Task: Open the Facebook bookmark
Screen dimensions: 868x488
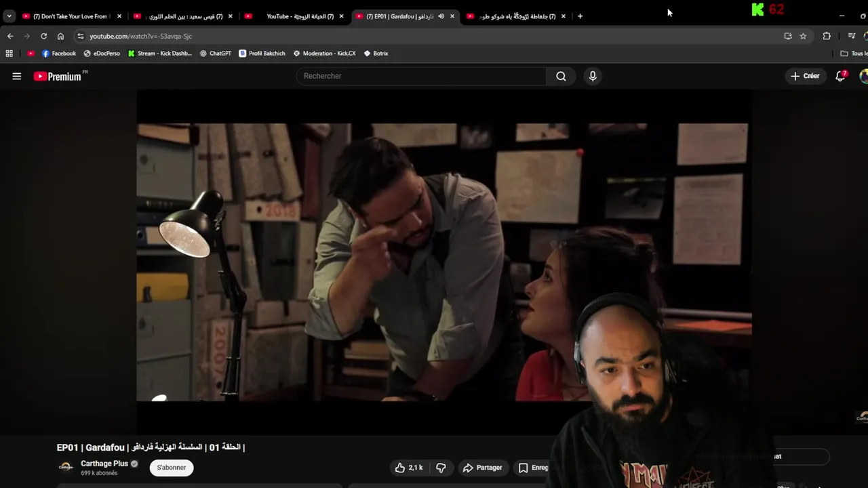Action: point(59,54)
